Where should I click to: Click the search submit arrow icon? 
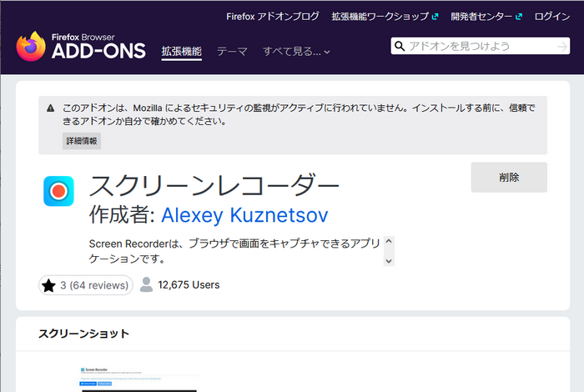pos(562,47)
